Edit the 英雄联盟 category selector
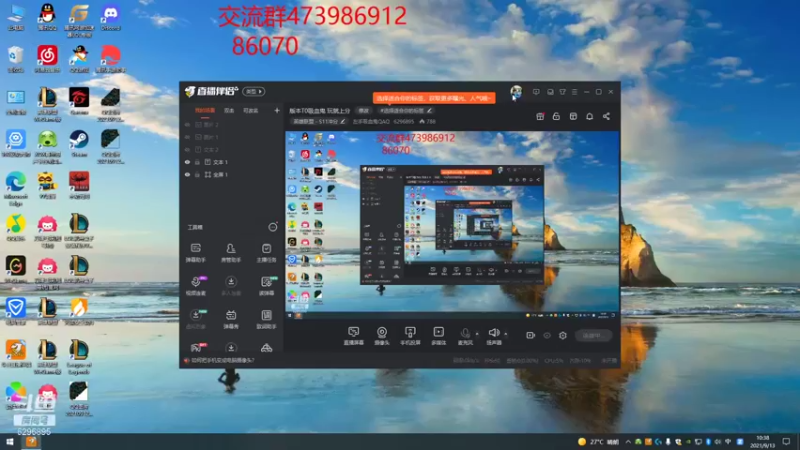Screen dimensions: 800x450 (318, 121)
